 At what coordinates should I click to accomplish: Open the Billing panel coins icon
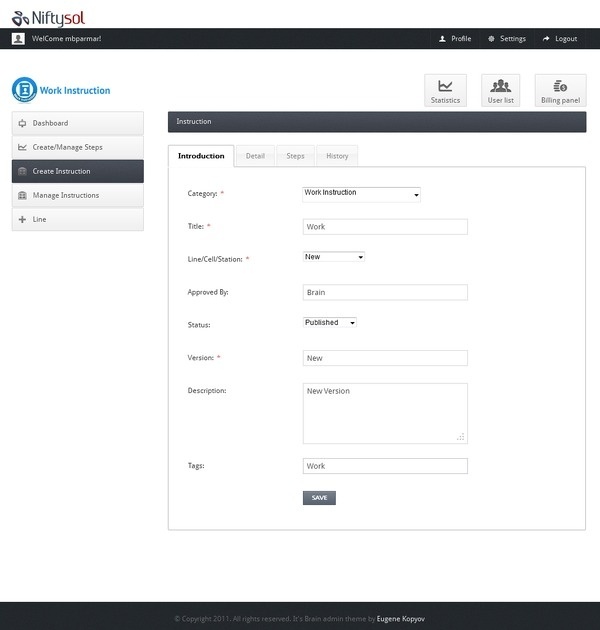click(x=560, y=86)
